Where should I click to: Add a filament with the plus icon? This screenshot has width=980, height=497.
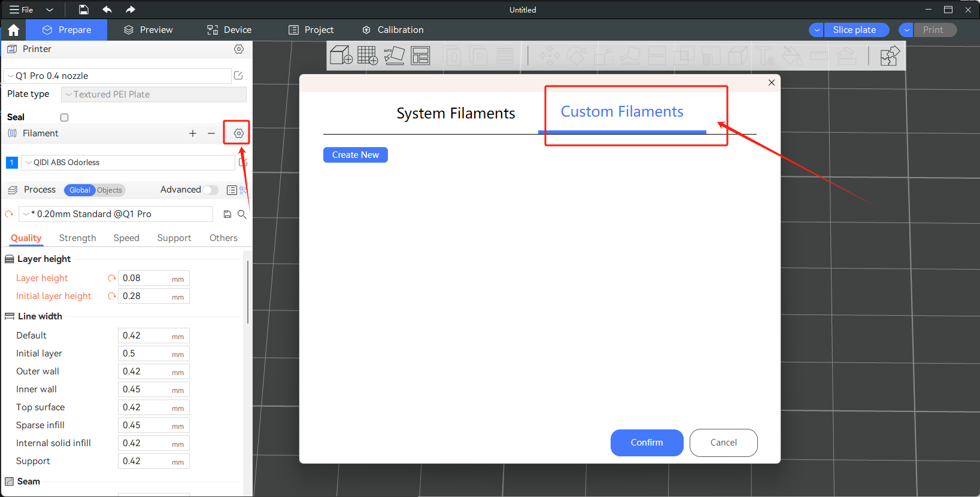193,133
